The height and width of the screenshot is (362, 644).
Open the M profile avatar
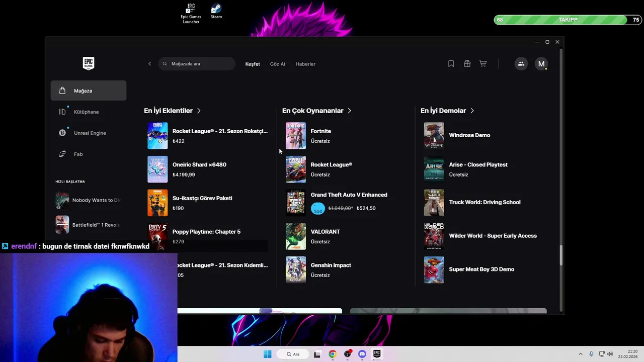(x=541, y=64)
